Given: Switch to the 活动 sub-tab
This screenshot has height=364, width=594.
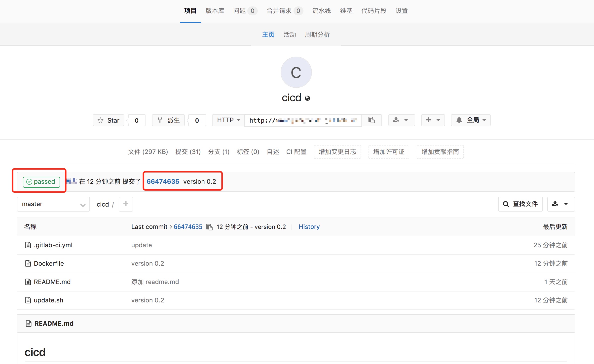Looking at the screenshot, I should click(x=290, y=35).
